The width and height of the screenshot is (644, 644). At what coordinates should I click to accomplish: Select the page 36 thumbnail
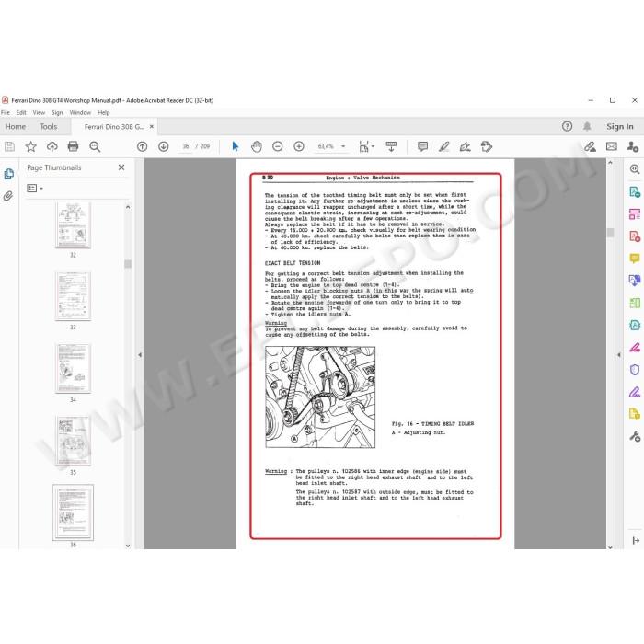pyautogui.click(x=73, y=512)
